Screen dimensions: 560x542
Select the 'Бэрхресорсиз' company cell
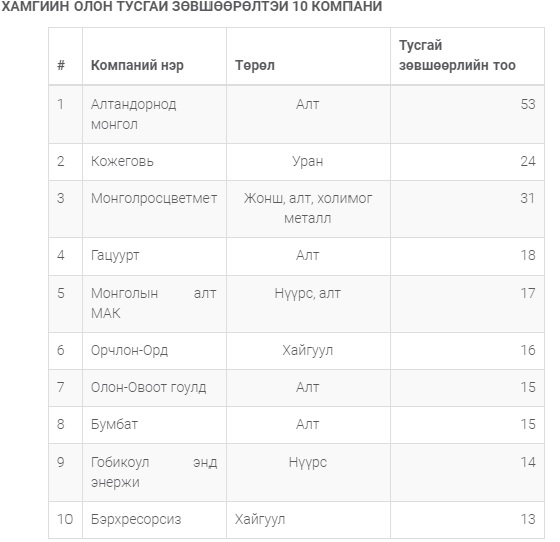tap(154, 520)
